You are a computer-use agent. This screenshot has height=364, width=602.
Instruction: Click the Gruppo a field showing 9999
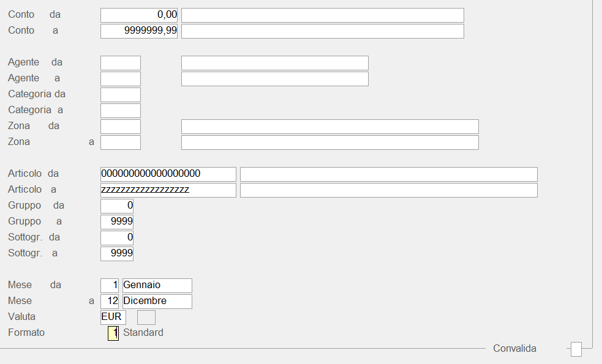tap(117, 221)
